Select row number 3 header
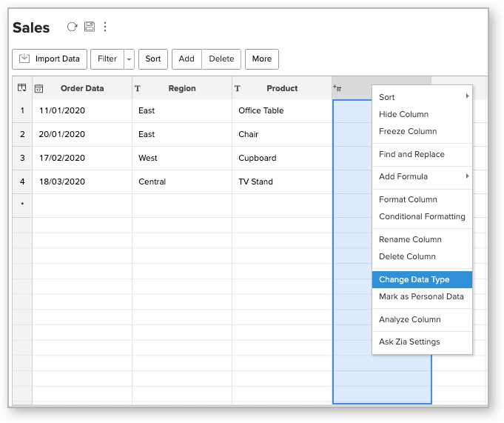 [x=22, y=158]
